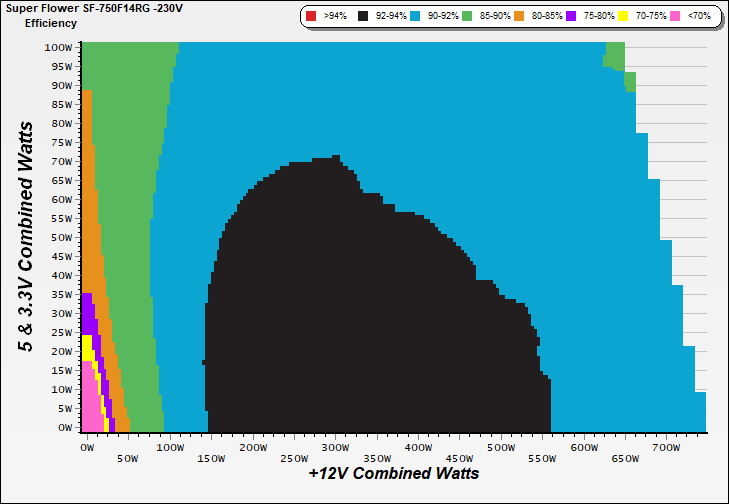Click the 100W tick label on y-axis
The height and width of the screenshot is (504, 729).
pyautogui.click(x=58, y=47)
